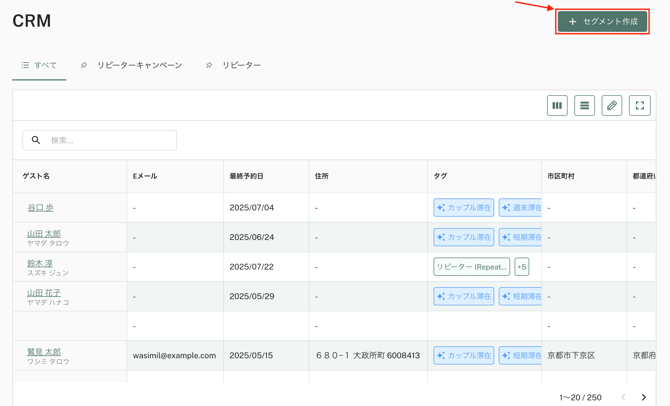This screenshot has height=406, width=670.
Task: Click ワシミ タロウ furigana text
Action: tap(48, 362)
